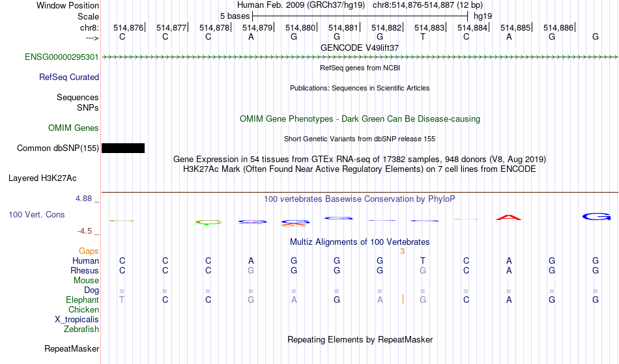Click the red A in PhyloP conservation logo
619x364 pixels.
pyautogui.click(x=509, y=217)
